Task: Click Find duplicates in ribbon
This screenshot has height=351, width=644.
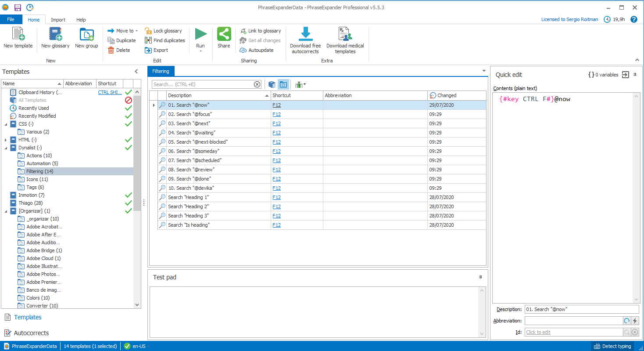Action: pyautogui.click(x=165, y=40)
